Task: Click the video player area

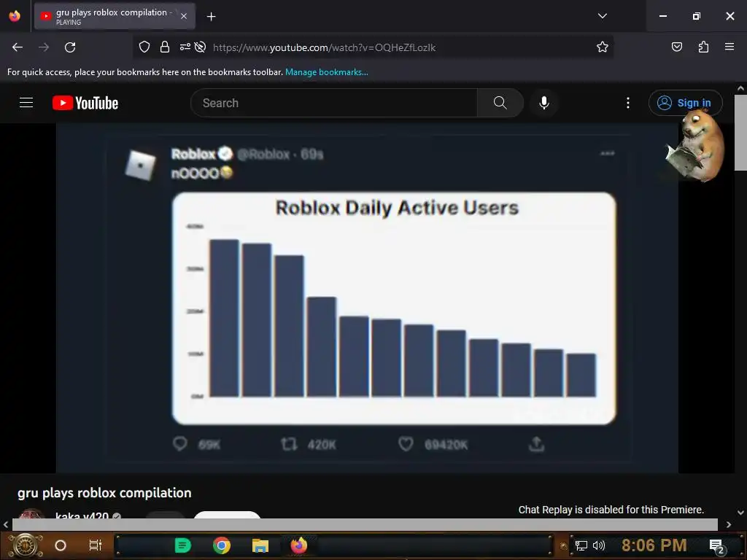Action: coord(368,298)
